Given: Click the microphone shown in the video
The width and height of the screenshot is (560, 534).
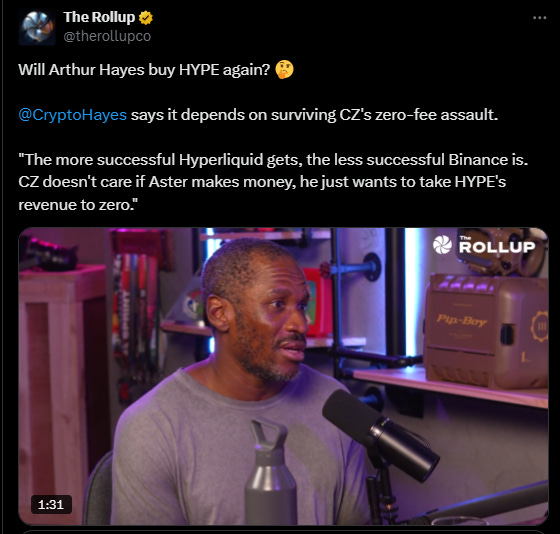Looking at the screenshot, I should click(x=380, y=434).
